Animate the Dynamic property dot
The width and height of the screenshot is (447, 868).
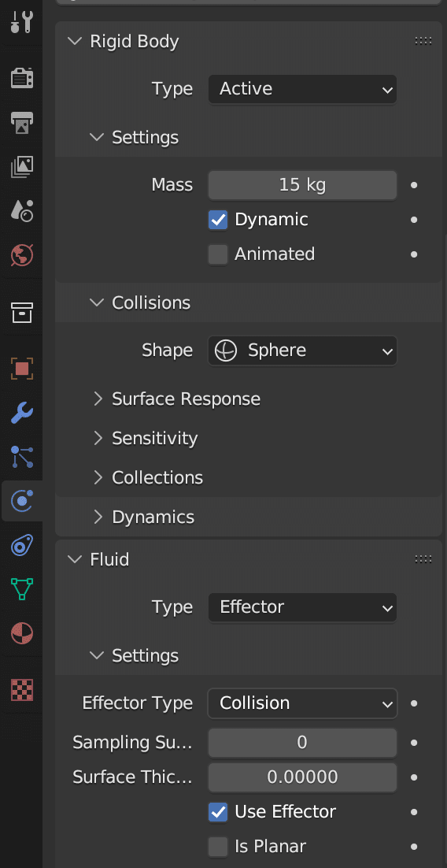414,220
